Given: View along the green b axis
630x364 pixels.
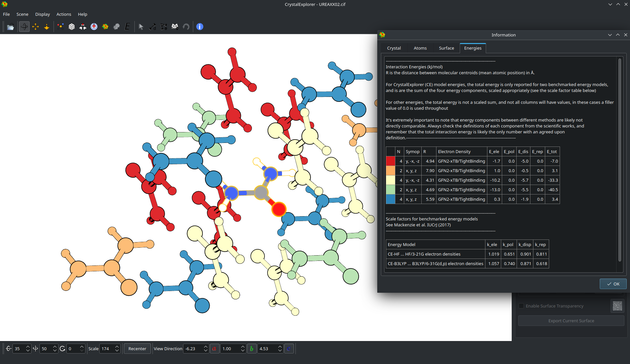Looking at the screenshot, I should (x=252, y=349).
